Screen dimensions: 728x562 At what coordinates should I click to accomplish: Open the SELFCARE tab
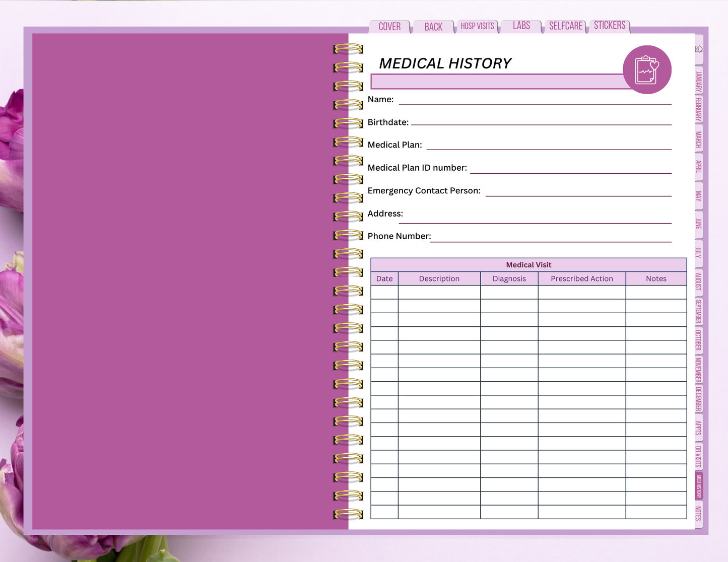coord(565,26)
